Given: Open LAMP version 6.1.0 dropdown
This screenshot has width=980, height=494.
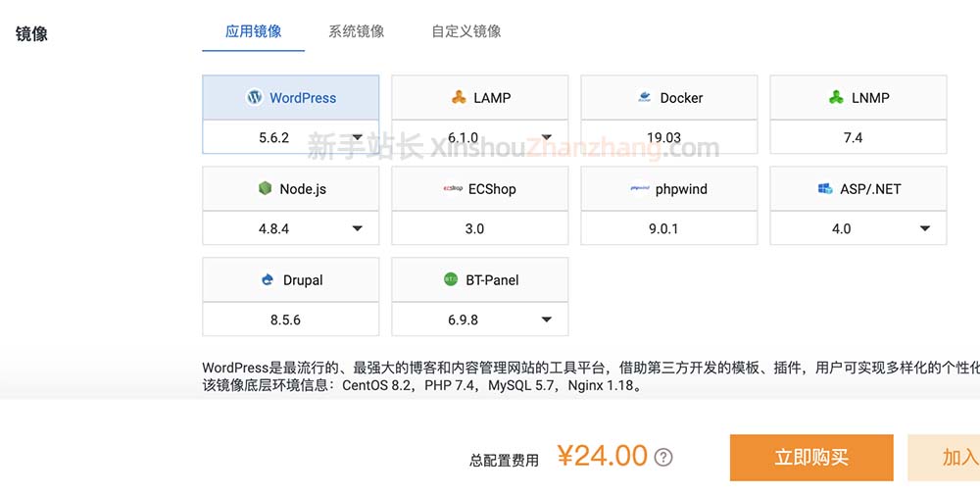Looking at the screenshot, I should (x=547, y=138).
